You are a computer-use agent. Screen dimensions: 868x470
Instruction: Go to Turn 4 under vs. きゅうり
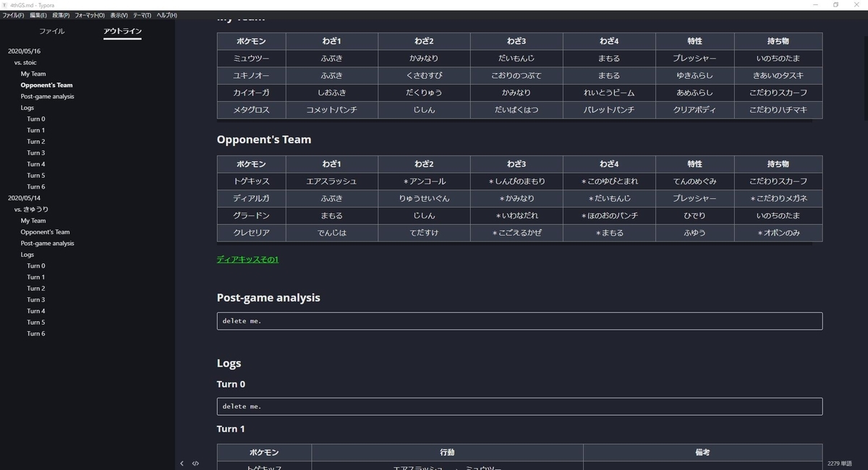[36, 311]
